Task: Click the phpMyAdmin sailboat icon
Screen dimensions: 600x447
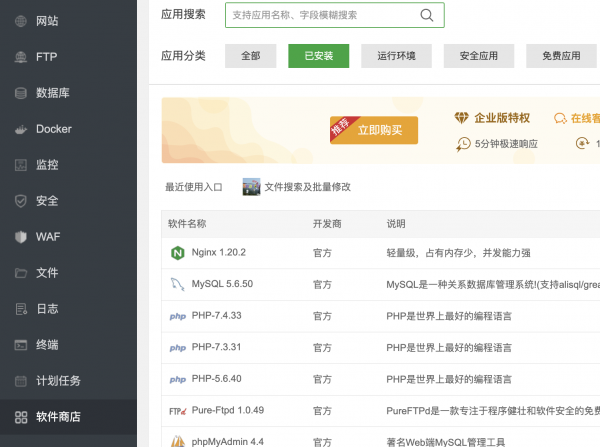Action: (178, 441)
